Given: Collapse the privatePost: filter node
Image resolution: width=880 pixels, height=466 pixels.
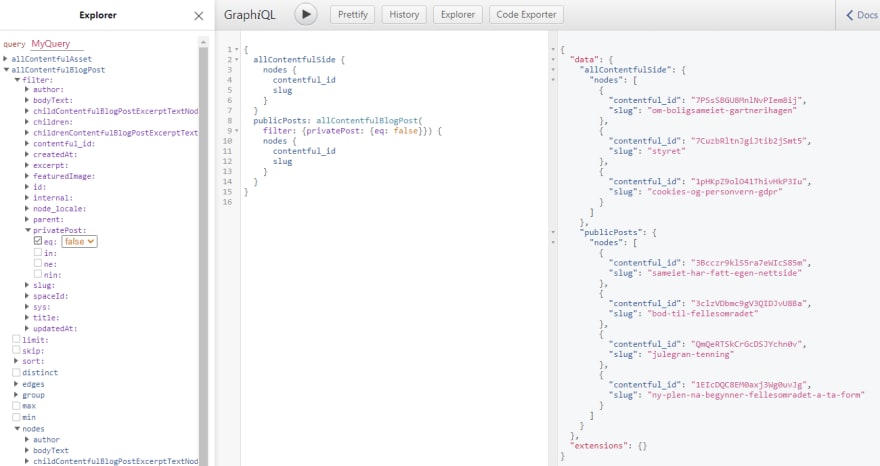Looking at the screenshot, I should [x=28, y=230].
